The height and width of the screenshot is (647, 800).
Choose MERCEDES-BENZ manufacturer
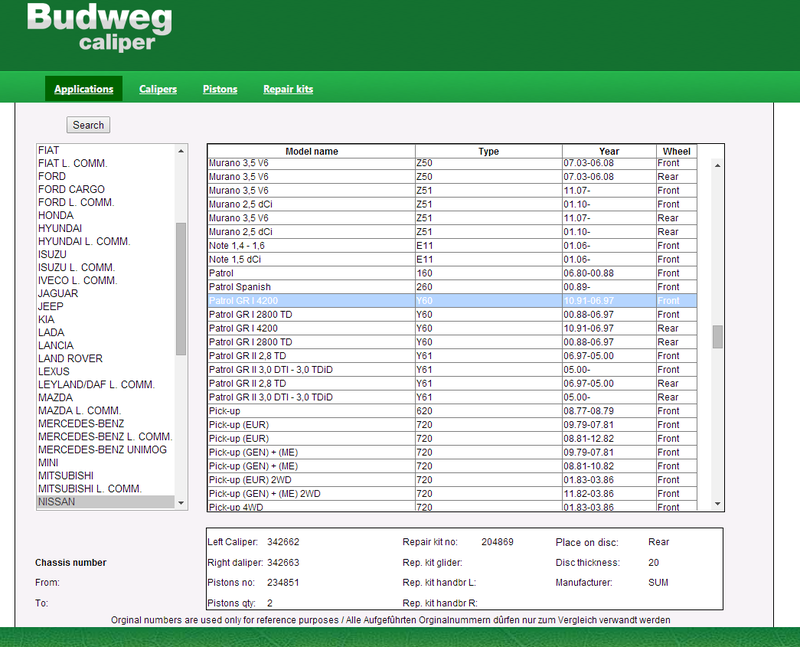coord(106,424)
